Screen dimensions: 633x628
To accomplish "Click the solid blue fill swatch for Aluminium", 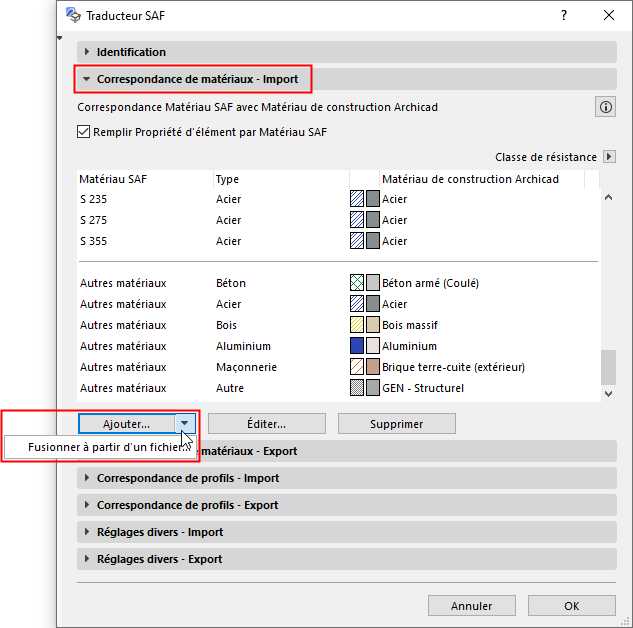I will click(x=357, y=346).
